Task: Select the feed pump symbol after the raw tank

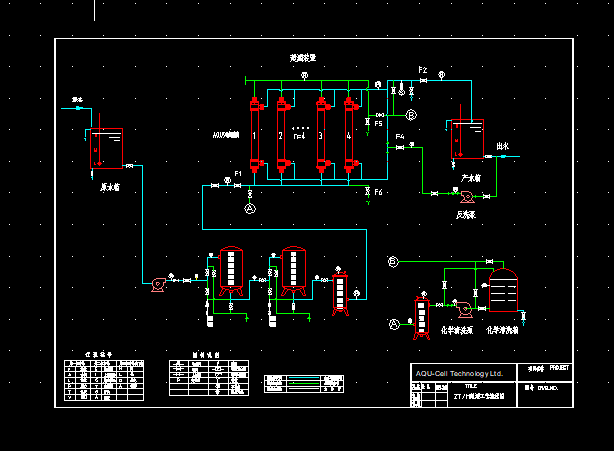Action: tap(158, 285)
